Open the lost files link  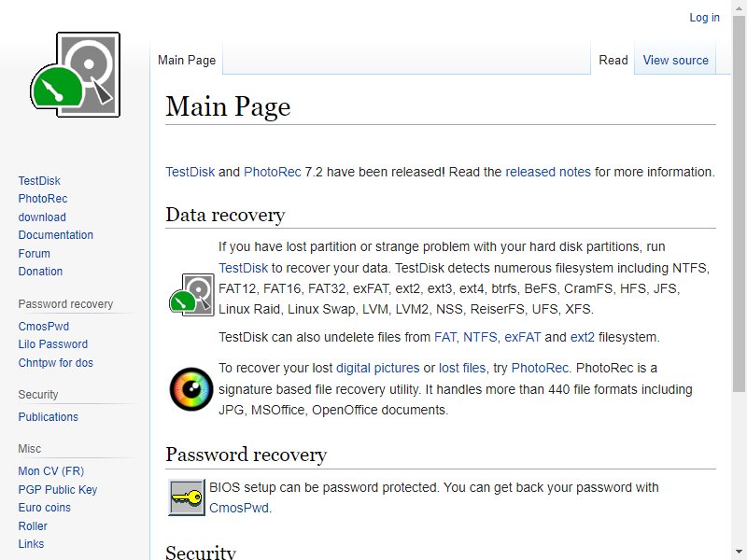tap(462, 368)
